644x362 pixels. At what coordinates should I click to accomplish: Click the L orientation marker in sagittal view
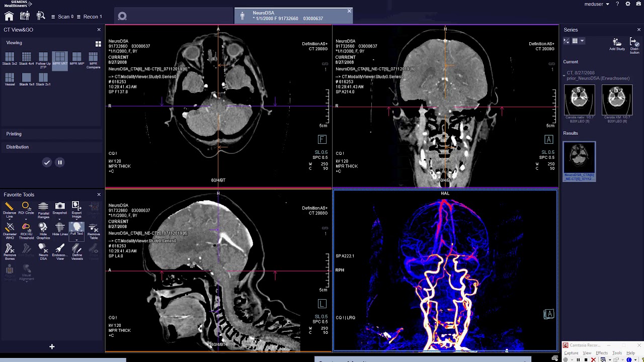tap(322, 304)
